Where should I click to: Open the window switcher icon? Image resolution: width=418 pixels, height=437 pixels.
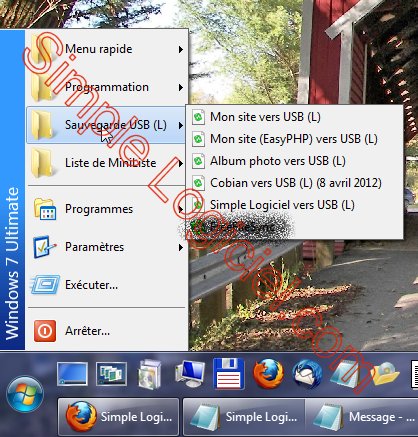click(111, 374)
